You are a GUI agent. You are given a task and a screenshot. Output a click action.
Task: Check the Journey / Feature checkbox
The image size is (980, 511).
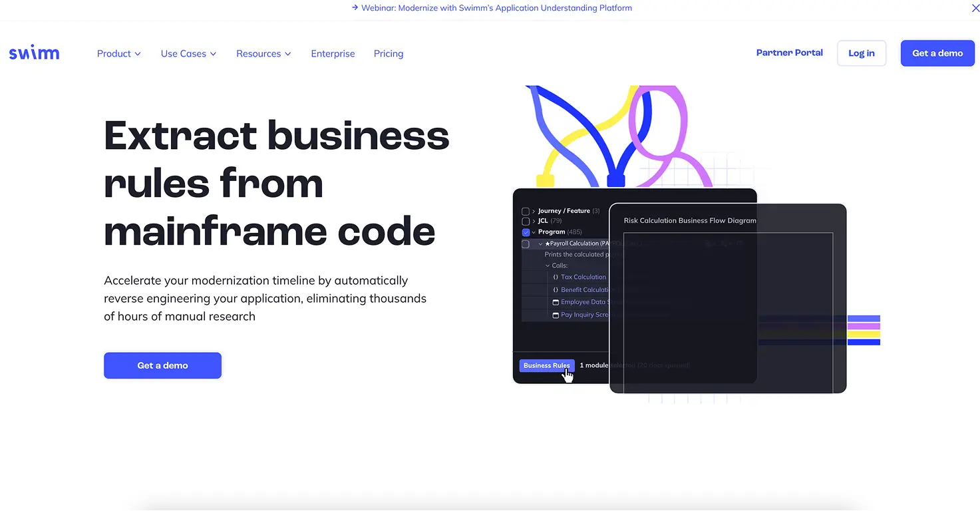[526, 211]
